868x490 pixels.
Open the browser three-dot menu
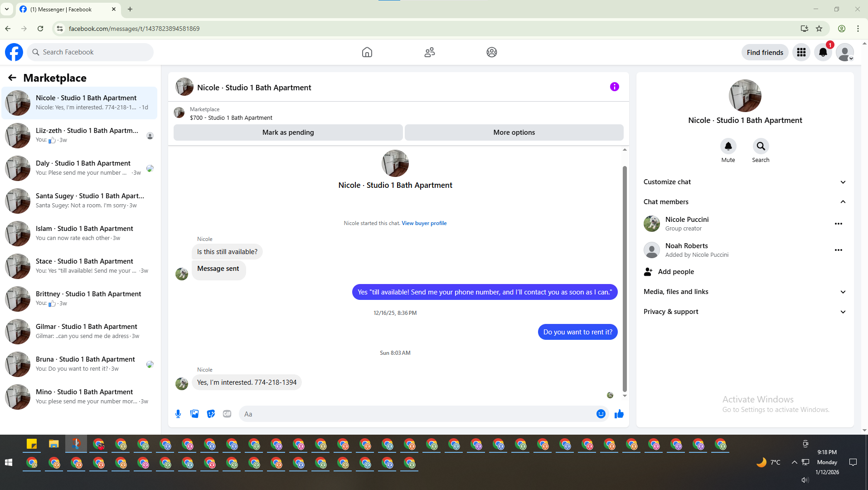[x=858, y=29]
